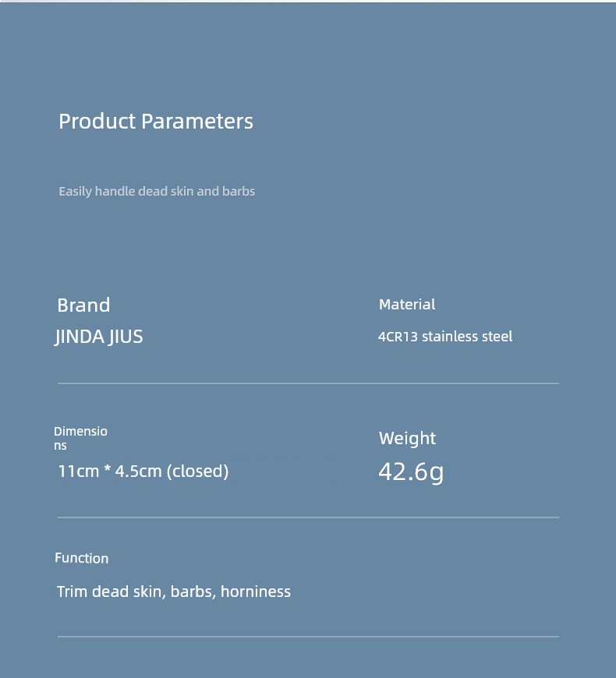
Task: Click the Dimensions label
Action: pos(80,438)
